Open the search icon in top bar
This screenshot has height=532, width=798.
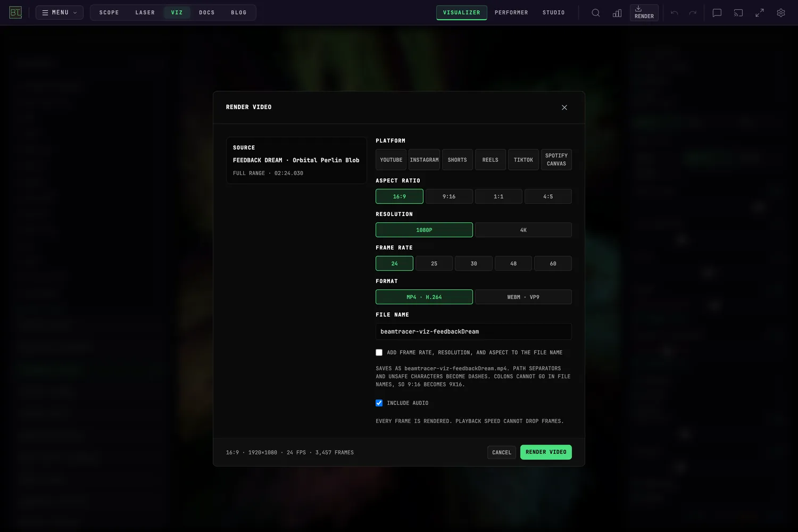pyautogui.click(x=596, y=13)
